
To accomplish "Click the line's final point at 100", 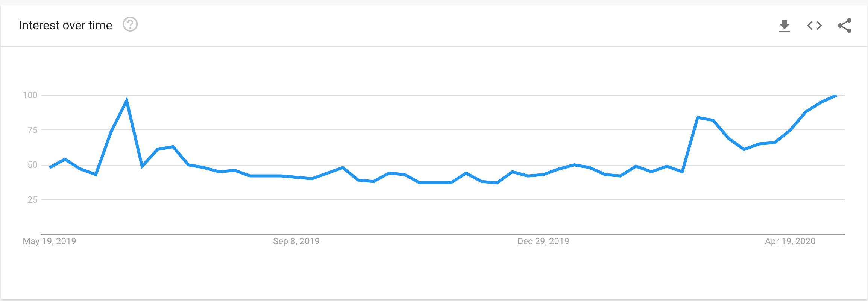I will coord(835,96).
